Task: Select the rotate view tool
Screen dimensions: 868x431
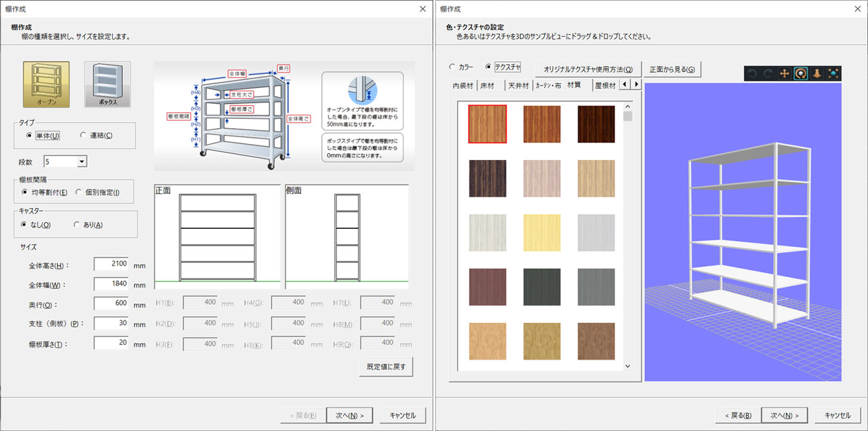Action: (x=801, y=73)
